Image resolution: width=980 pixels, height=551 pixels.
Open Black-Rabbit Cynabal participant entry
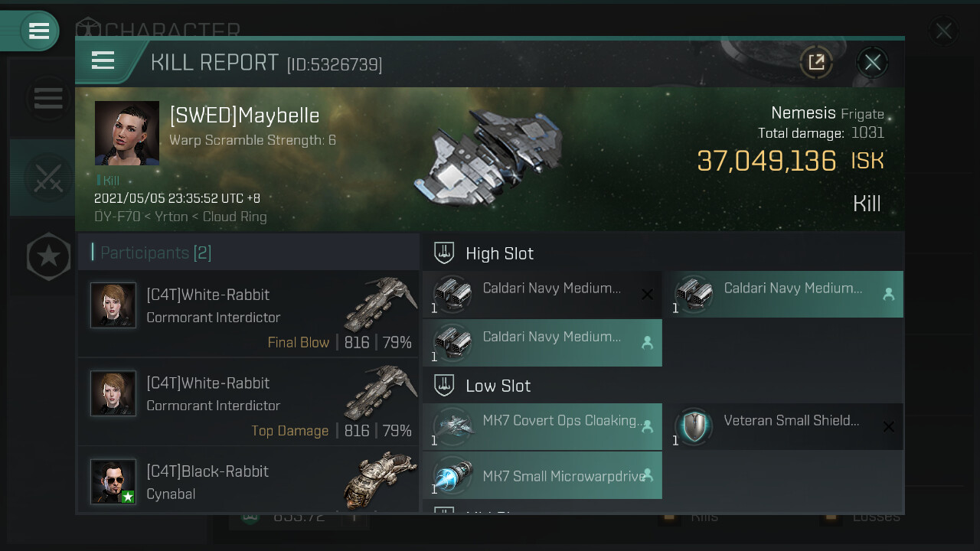tap(249, 481)
